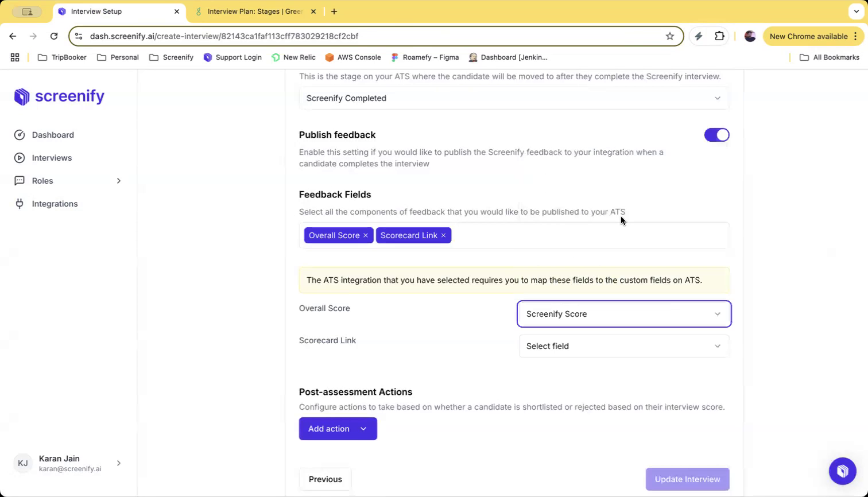Screen dimensions: 868x497
Task: Open the Screenify Completed stage dropdown
Action: (x=514, y=98)
